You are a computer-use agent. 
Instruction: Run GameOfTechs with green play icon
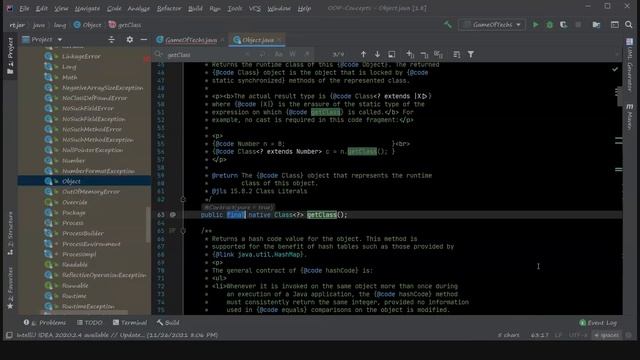[x=536, y=25]
